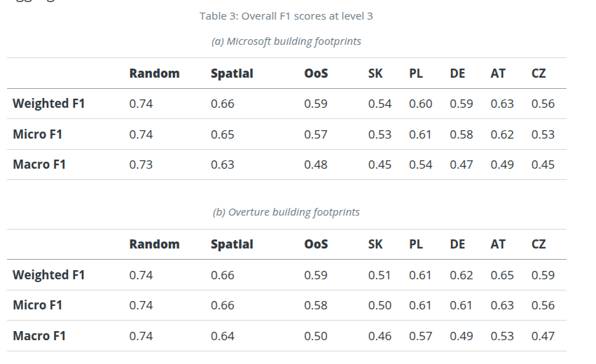The height and width of the screenshot is (364, 596).
Task: Select the Spatial header in Overture table
Action: pos(232,244)
